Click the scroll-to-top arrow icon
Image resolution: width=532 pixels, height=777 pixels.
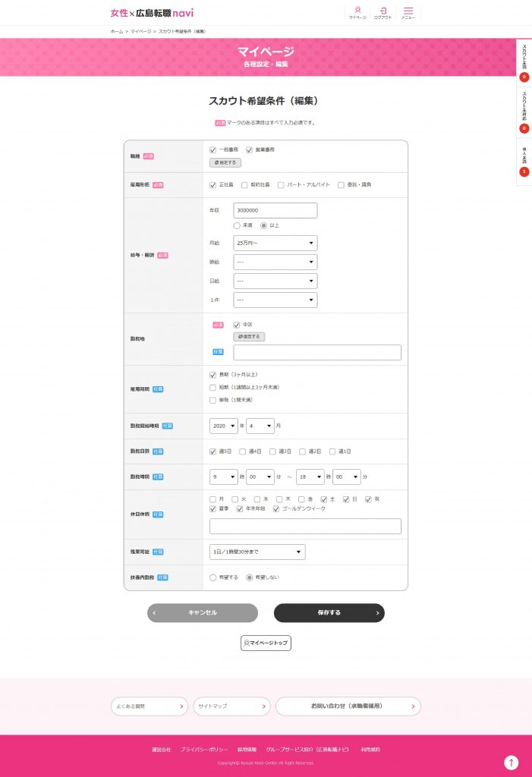[x=512, y=762]
